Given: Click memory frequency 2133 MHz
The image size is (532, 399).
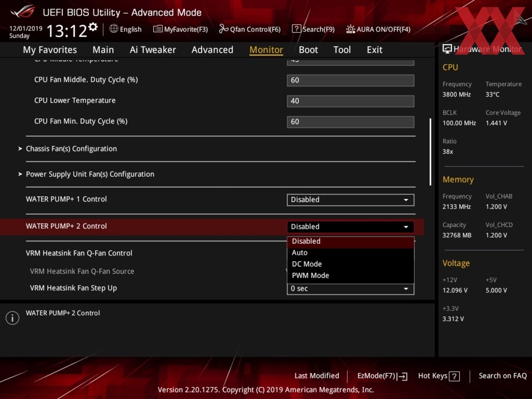Looking at the screenshot, I should point(457,207).
